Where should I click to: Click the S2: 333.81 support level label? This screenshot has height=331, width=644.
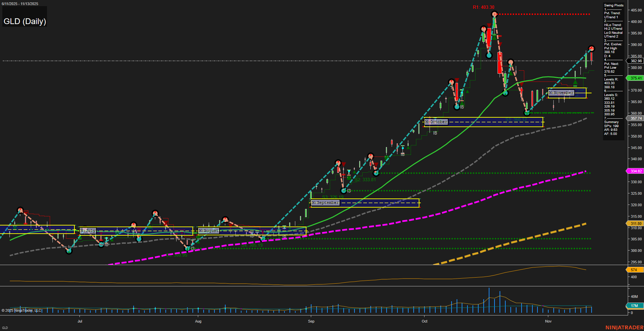click(x=365, y=179)
